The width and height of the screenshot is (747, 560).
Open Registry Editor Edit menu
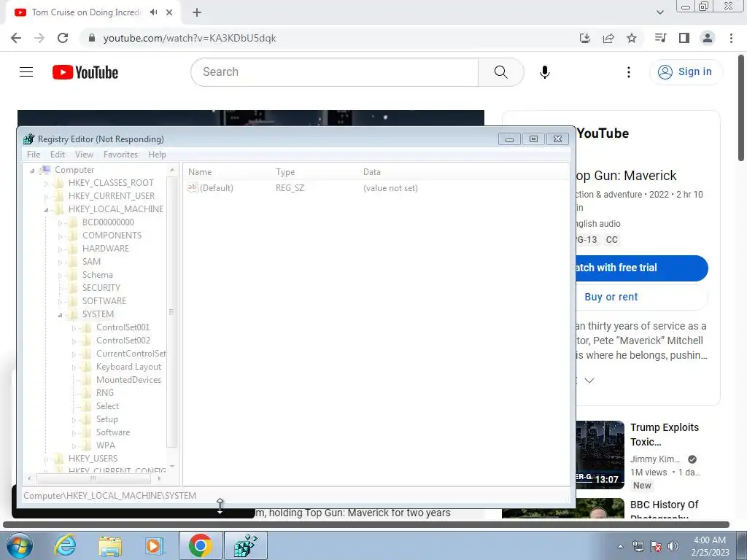pos(57,155)
